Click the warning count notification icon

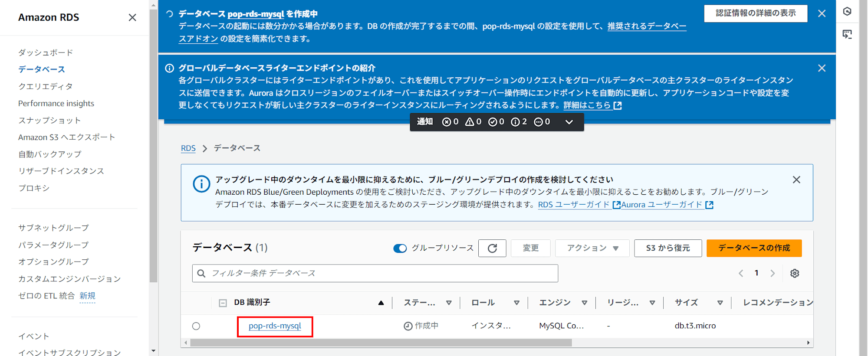click(x=470, y=122)
